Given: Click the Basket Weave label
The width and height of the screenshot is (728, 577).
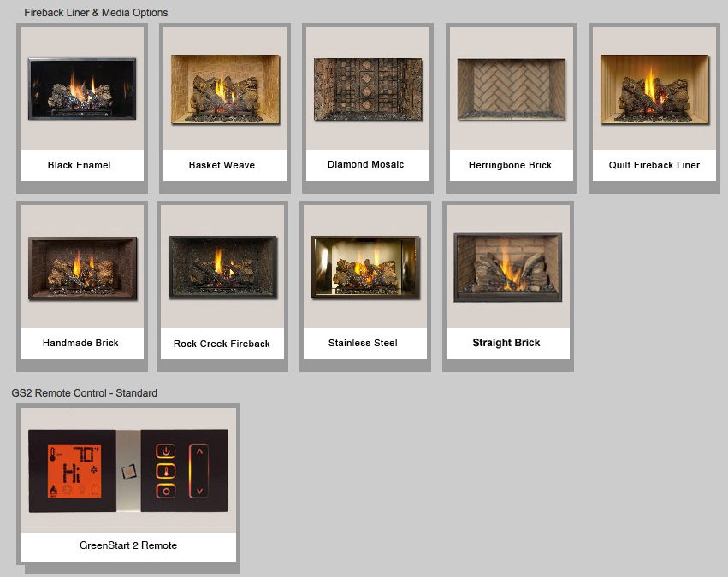Looking at the screenshot, I should click(222, 165).
